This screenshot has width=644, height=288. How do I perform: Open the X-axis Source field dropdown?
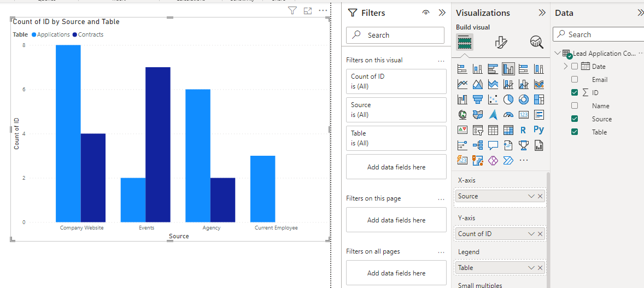click(x=531, y=196)
